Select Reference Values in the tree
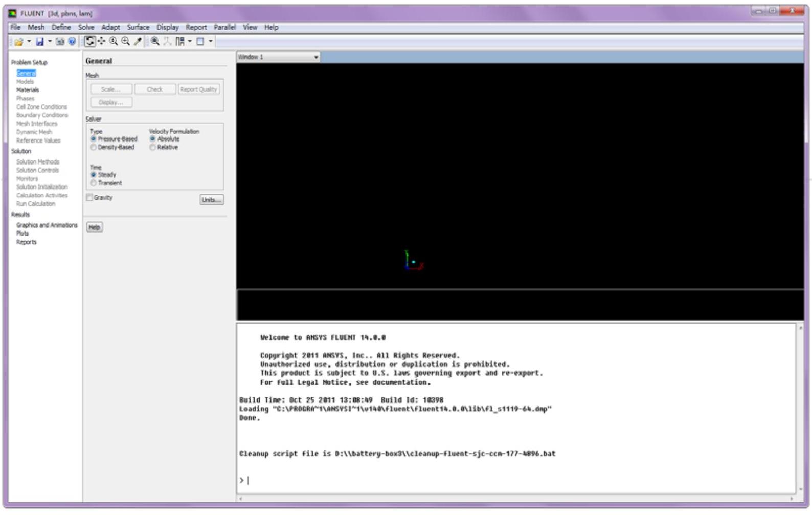 click(x=38, y=140)
